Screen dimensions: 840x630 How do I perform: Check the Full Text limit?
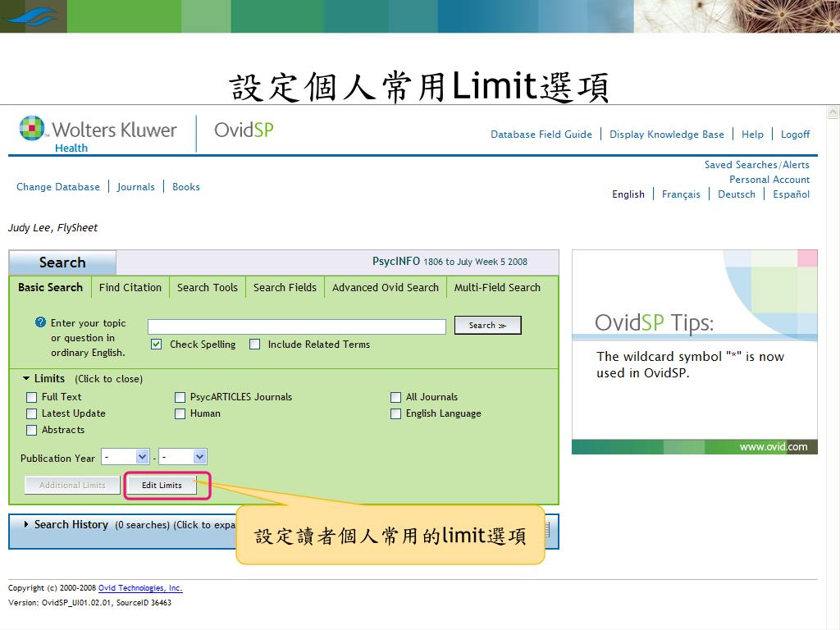(x=32, y=397)
